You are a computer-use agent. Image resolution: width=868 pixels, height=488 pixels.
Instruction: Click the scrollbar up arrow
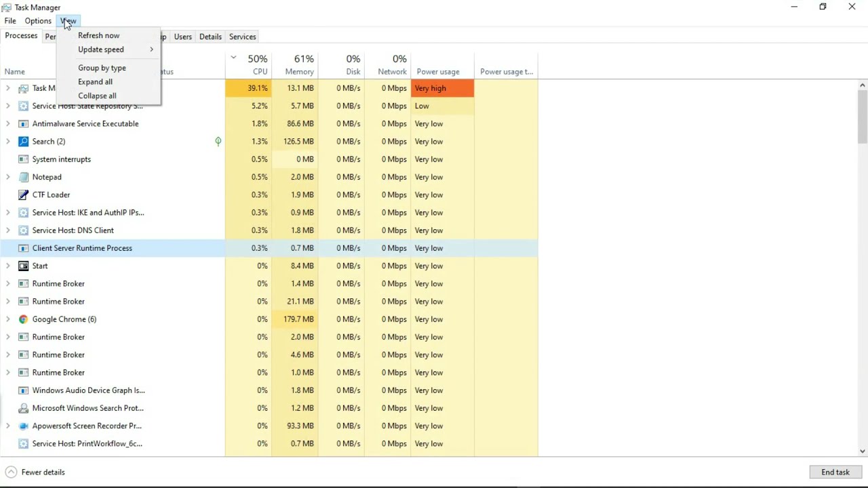(863, 85)
